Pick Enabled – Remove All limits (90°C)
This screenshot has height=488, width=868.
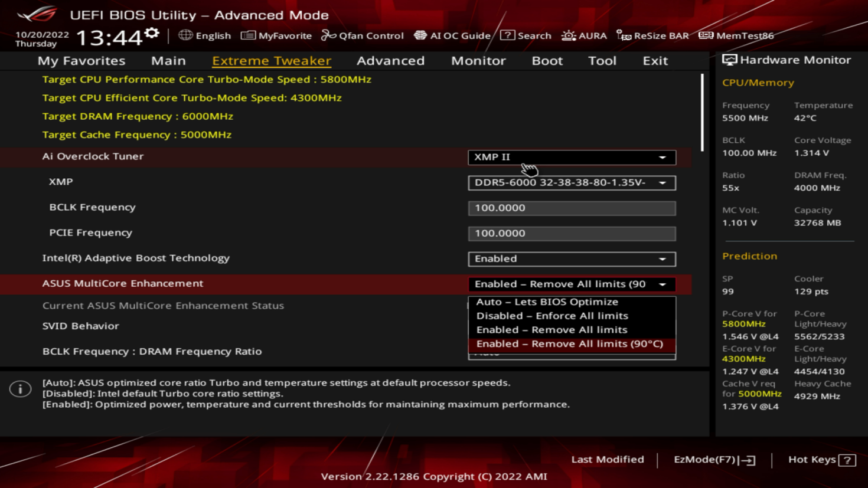coord(569,343)
